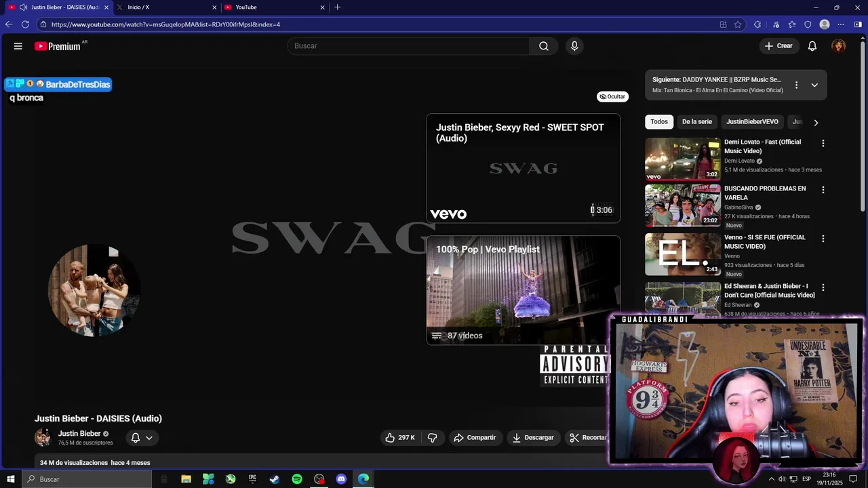868x488 pixels.
Task: Open options for BUSCANDO PROBLEMAS EN VARELA
Action: 823,190
